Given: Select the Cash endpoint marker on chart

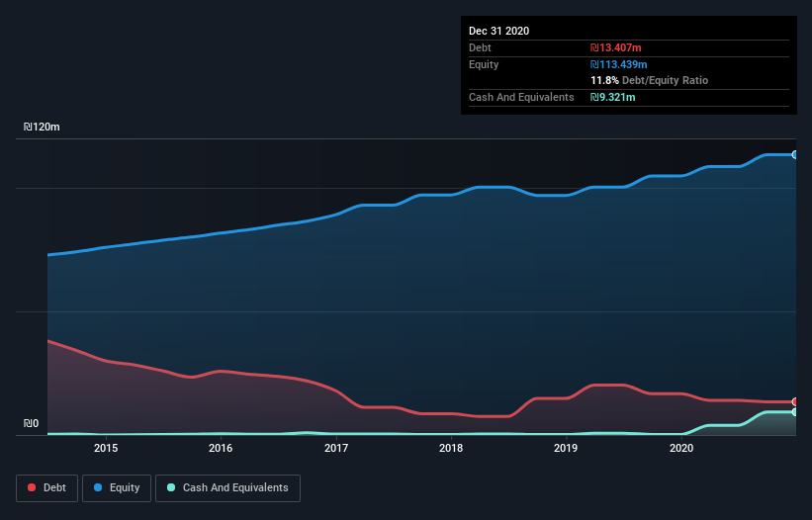Looking at the screenshot, I should (795, 412).
